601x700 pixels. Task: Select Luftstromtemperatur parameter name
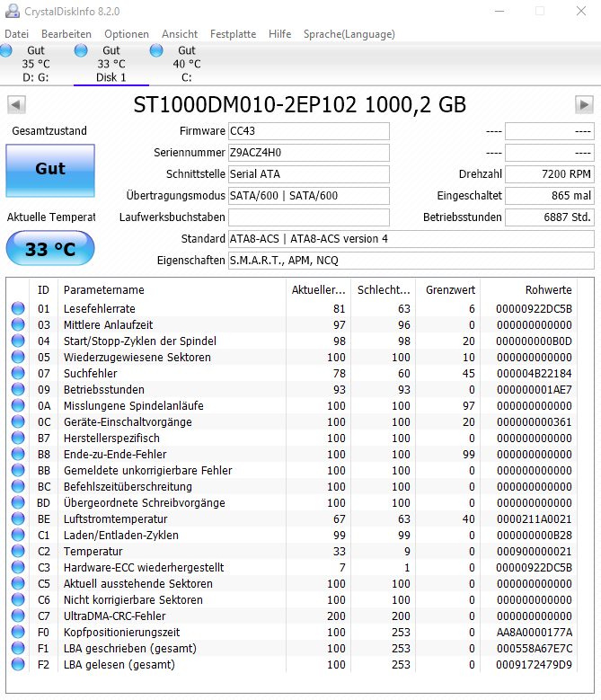coord(115,518)
